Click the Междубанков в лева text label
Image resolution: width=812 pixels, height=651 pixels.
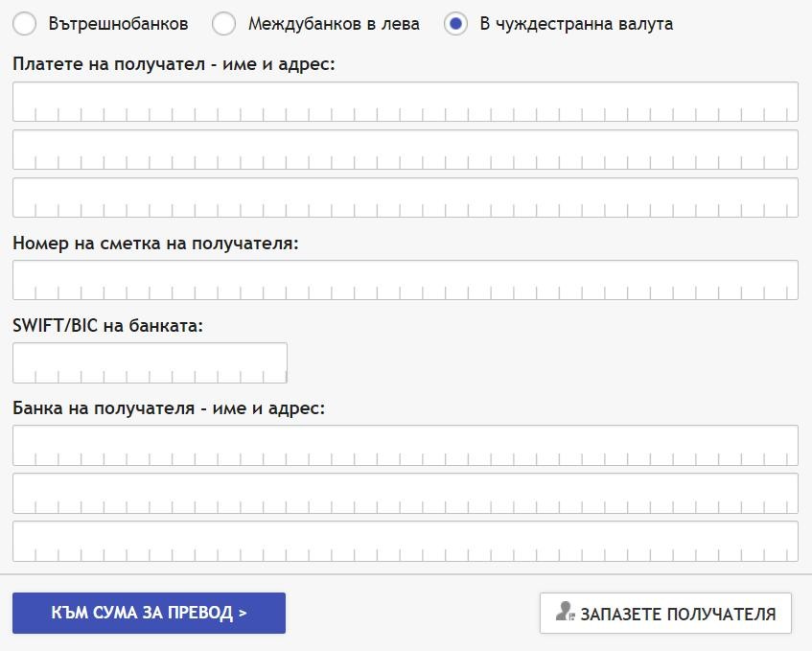(334, 24)
